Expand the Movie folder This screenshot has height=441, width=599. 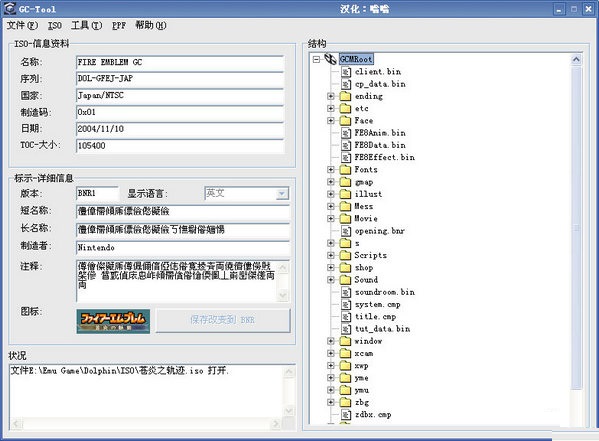[331, 219]
